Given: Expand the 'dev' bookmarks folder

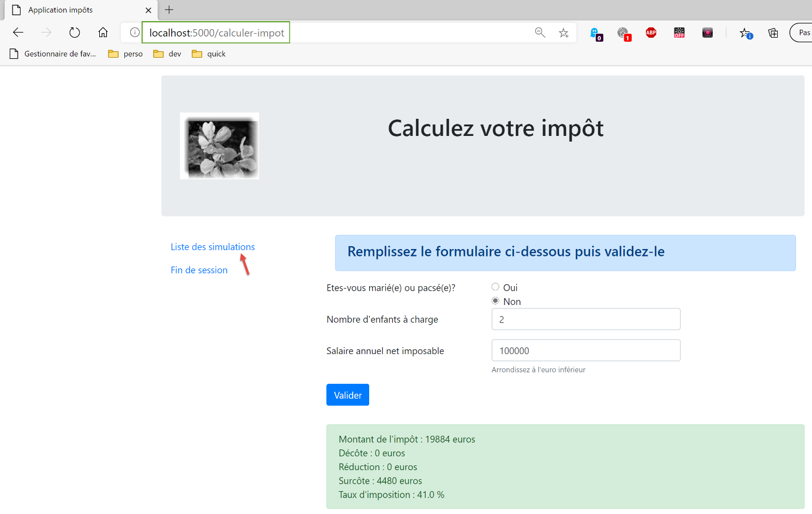Looking at the screenshot, I should 167,54.
